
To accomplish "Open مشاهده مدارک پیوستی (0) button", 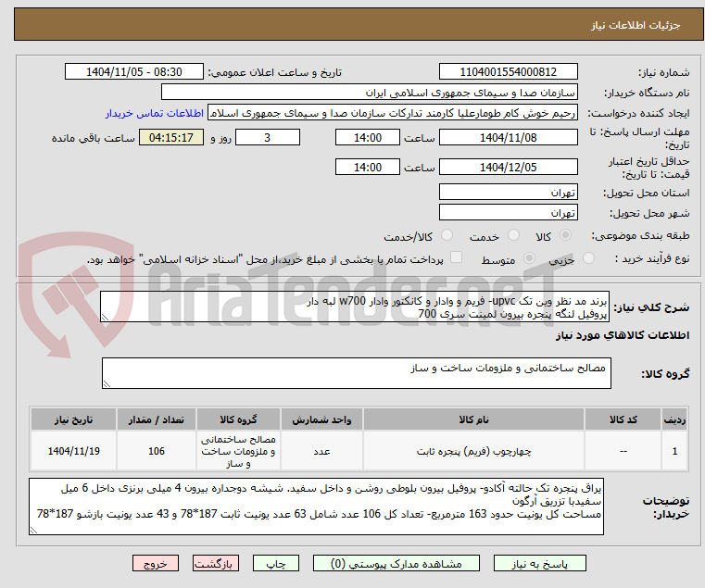I will click(397, 563).
